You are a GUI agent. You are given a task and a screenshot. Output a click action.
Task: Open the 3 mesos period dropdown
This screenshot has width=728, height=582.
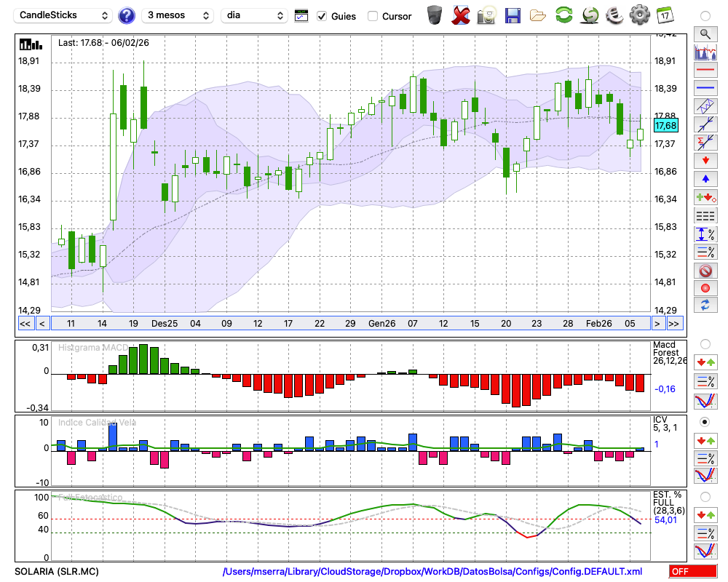coord(178,15)
